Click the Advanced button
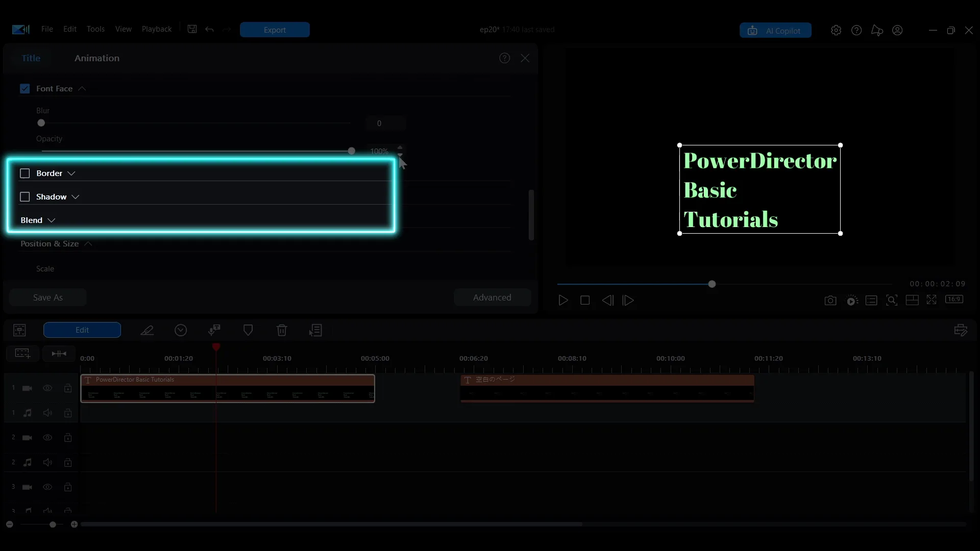980x551 pixels. (x=492, y=297)
